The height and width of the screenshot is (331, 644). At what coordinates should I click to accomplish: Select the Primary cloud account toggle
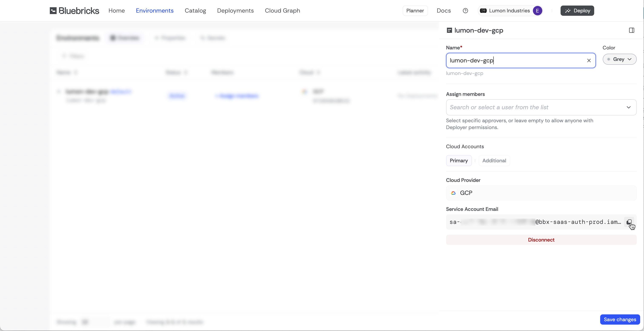click(x=458, y=161)
